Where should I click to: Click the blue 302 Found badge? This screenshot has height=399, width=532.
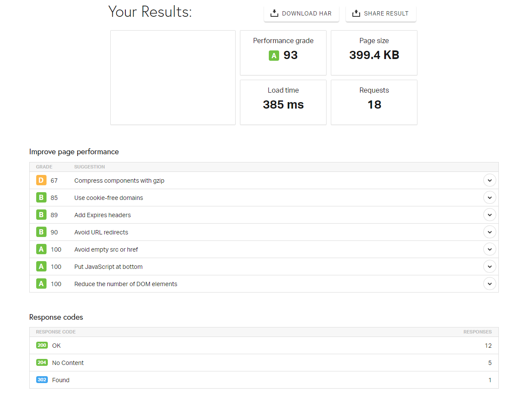tap(42, 380)
